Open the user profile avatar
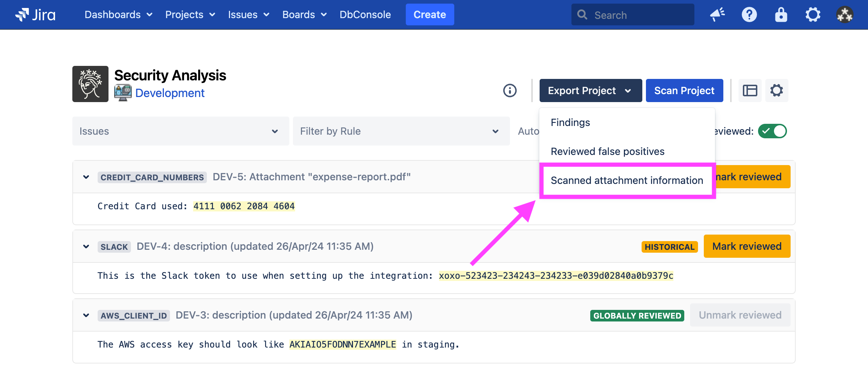This screenshot has height=366, width=868. point(844,15)
